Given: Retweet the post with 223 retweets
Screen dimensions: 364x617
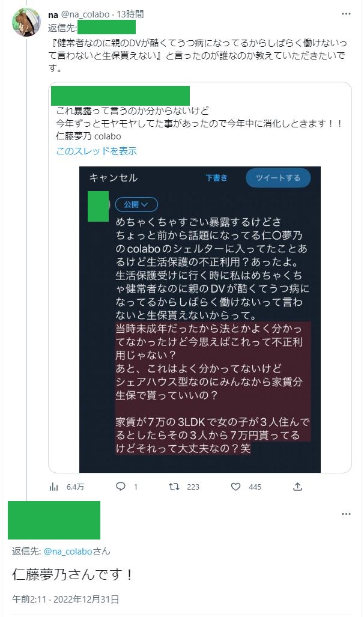Looking at the screenshot, I should point(175,487).
